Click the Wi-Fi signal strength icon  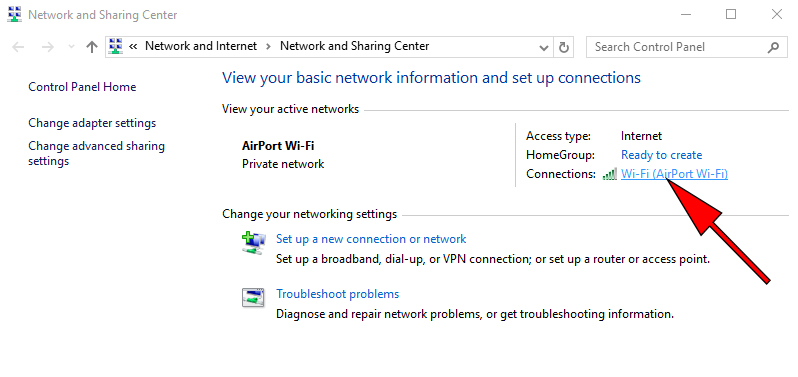tap(610, 174)
